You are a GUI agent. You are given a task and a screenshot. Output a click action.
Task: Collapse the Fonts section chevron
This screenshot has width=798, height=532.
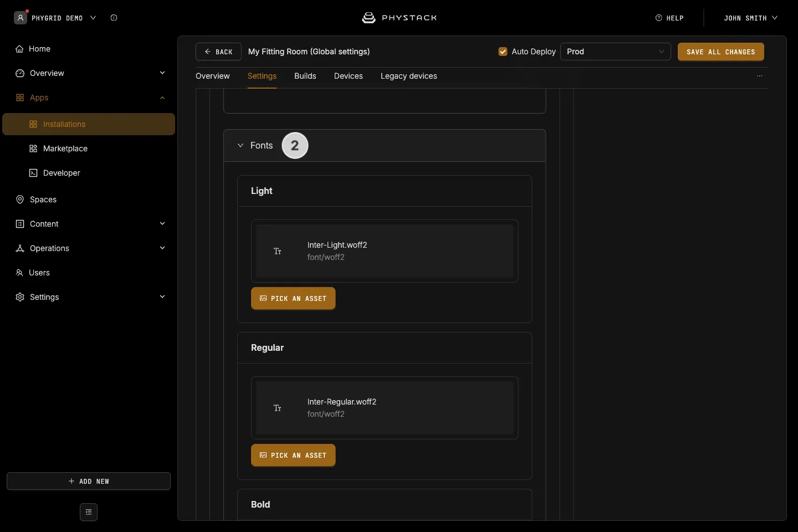241,145
